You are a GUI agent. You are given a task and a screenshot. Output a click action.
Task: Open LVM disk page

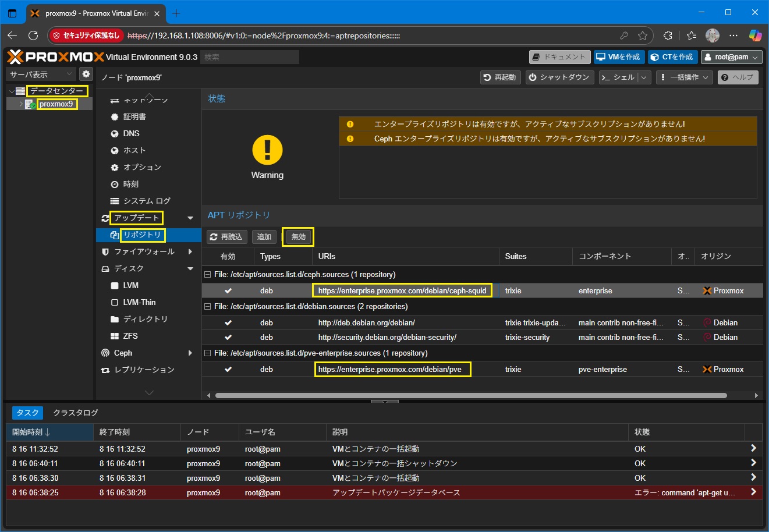pos(131,285)
